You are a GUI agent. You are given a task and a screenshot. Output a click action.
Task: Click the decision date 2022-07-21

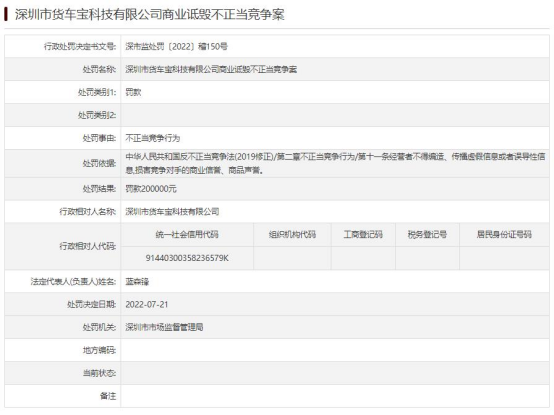click(147, 304)
